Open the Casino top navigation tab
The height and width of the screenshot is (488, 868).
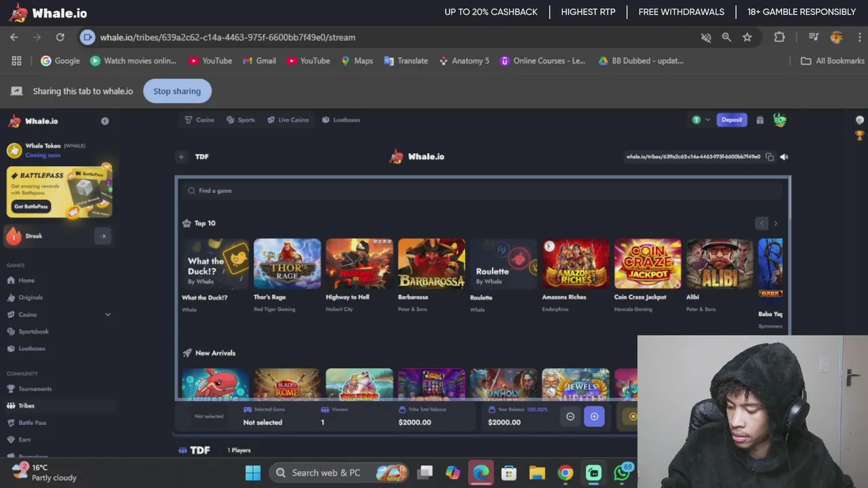[x=199, y=120]
